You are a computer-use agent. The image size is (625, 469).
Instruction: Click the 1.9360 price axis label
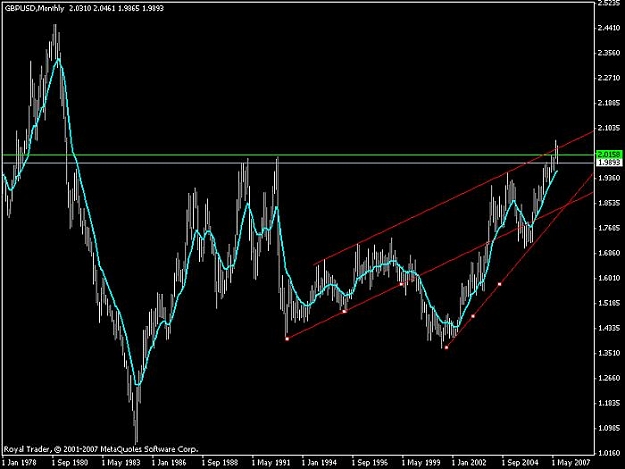click(609, 178)
